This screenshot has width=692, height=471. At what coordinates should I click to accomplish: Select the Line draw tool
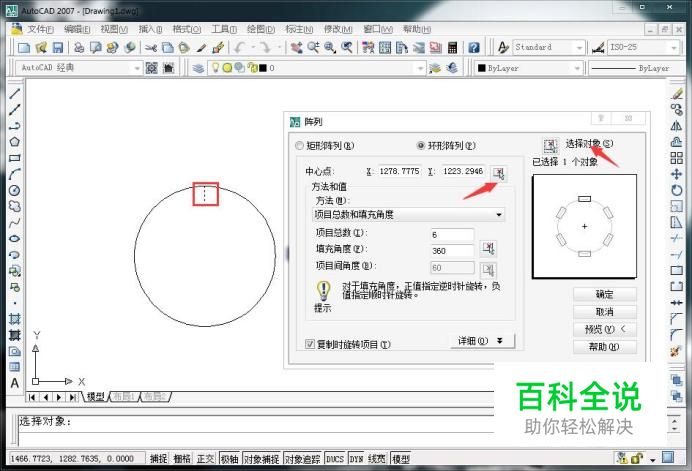coord(15,93)
